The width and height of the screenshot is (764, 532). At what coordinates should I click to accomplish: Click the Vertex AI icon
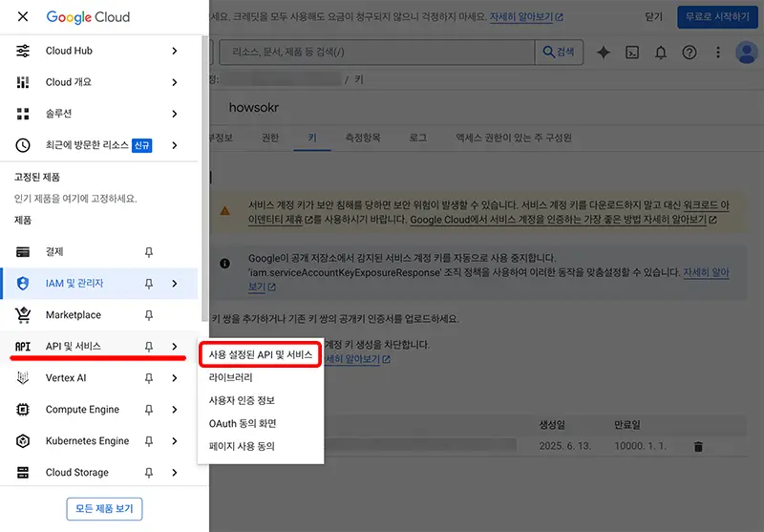tap(23, 378)
